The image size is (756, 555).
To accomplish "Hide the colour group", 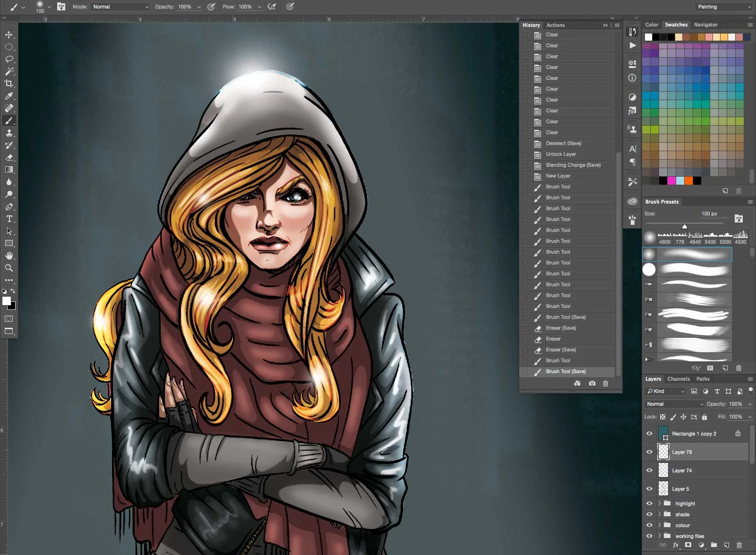I will tap(649, 525).
